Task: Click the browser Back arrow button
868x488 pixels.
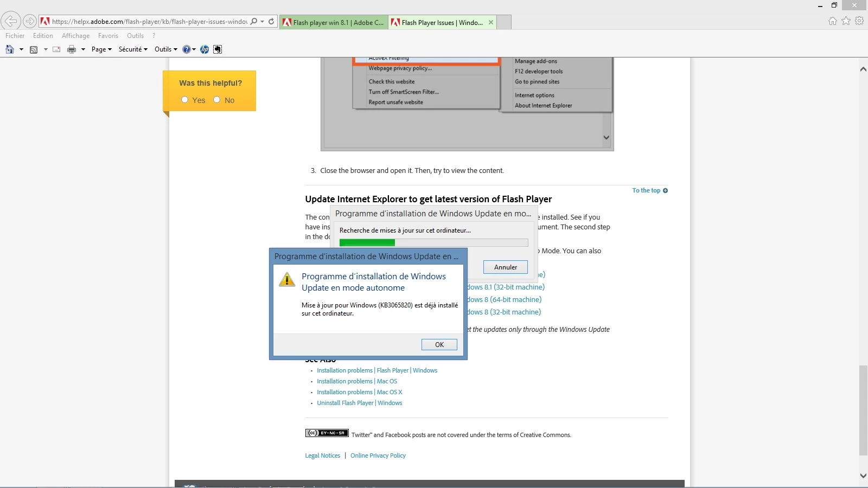Action: (11, 21)
